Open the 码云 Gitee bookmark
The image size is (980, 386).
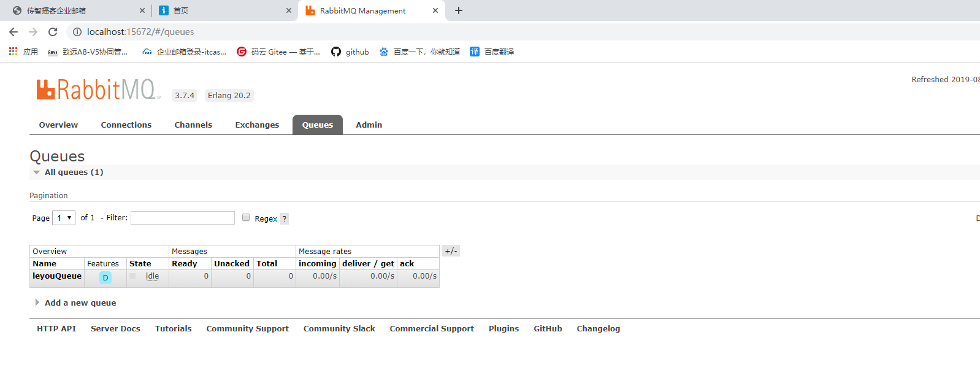coord(278,52)
